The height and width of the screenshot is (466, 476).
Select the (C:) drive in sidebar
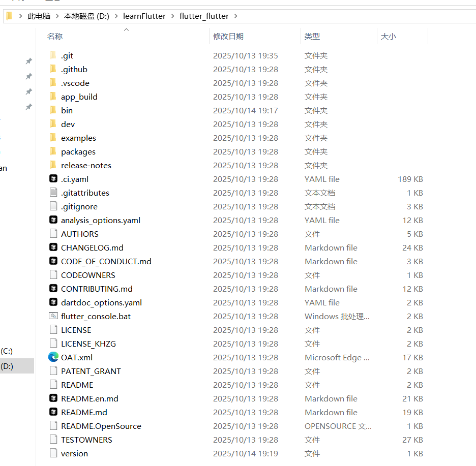pos(7,351)
